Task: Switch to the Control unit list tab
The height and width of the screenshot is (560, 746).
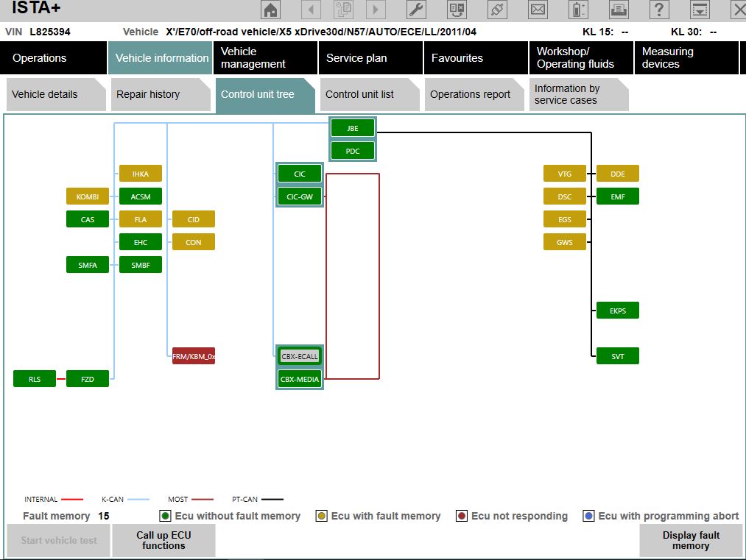Action: 359,94
